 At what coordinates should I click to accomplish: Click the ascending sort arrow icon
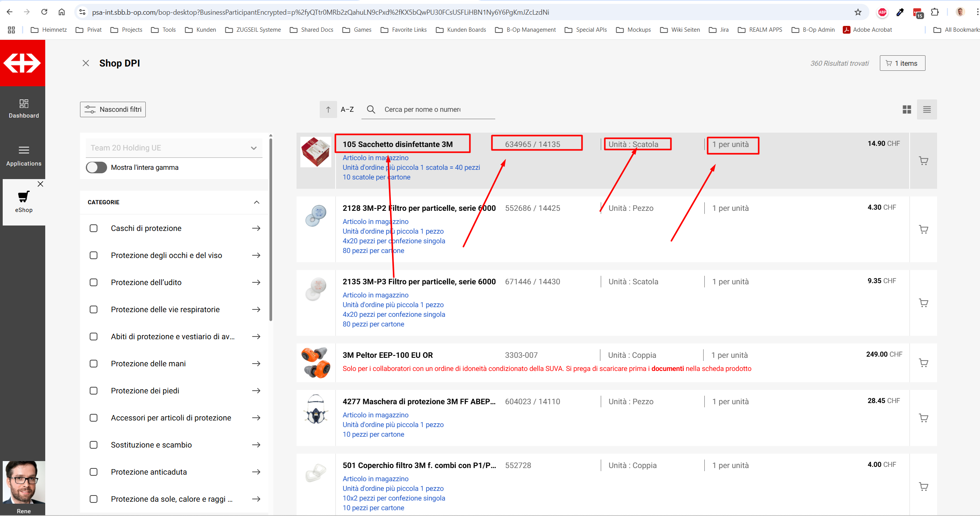tap(328, 109)
